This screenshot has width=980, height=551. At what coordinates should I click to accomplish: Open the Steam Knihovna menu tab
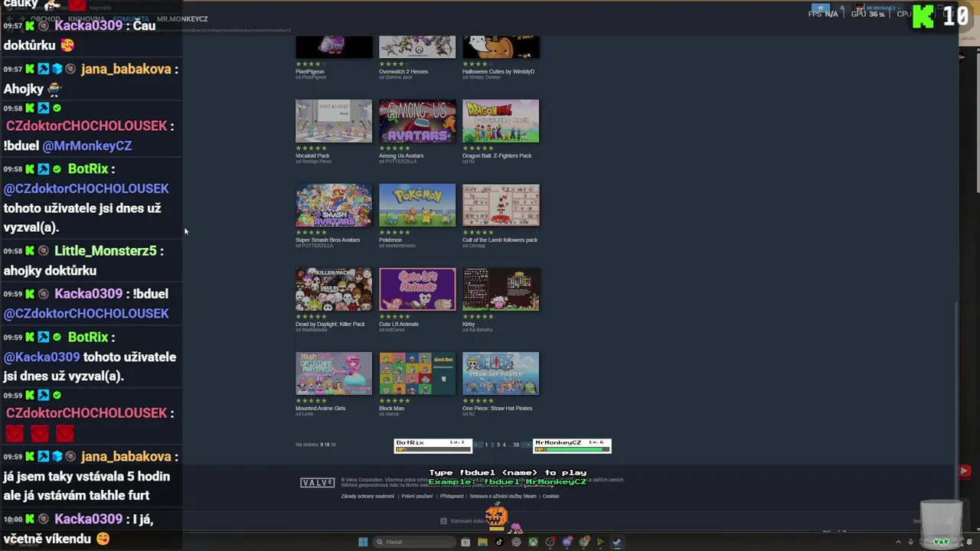click(87, 18)
